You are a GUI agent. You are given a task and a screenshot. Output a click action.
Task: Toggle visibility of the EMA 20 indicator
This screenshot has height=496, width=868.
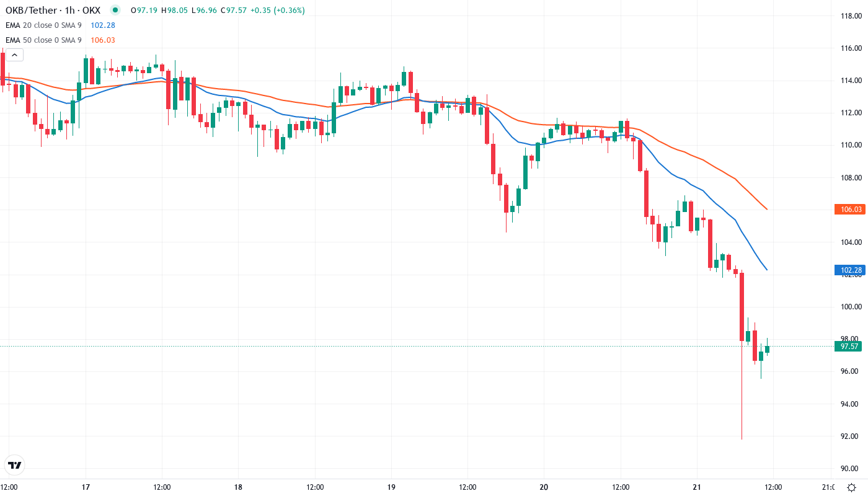pyautogui.click(x=43, y=25)
